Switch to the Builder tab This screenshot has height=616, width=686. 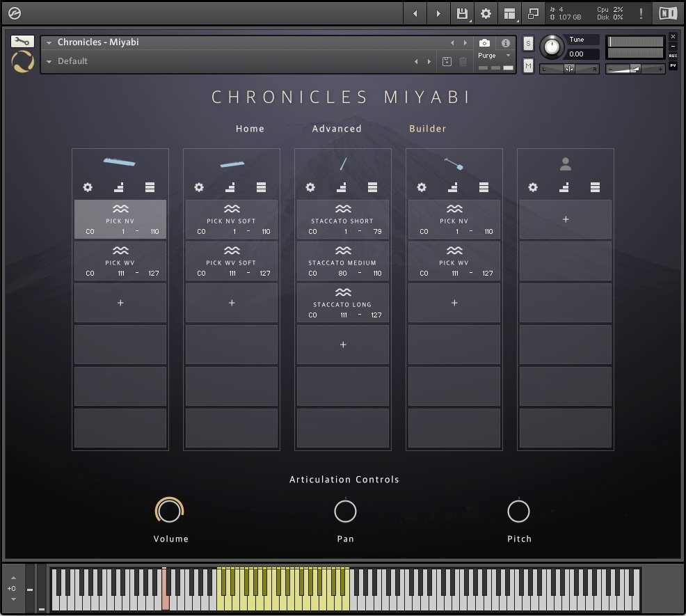427,129
